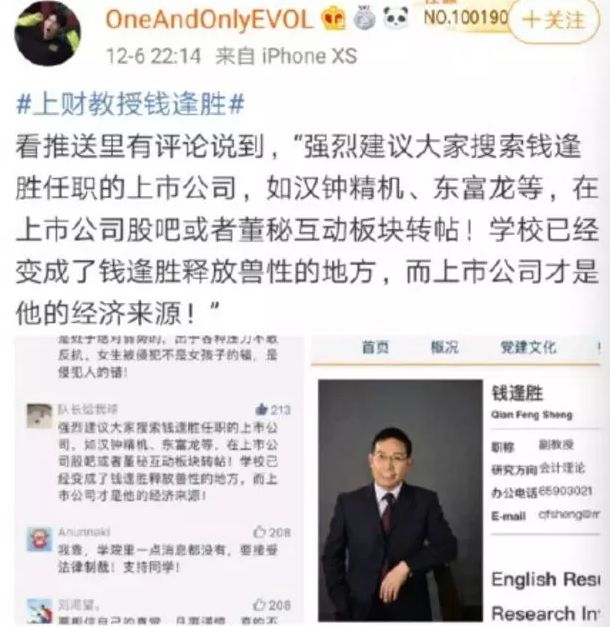This screenshot has width=610, height=627.
Task: Open Anunnaki's commenter avatar
Action: (x=39, y=539)
